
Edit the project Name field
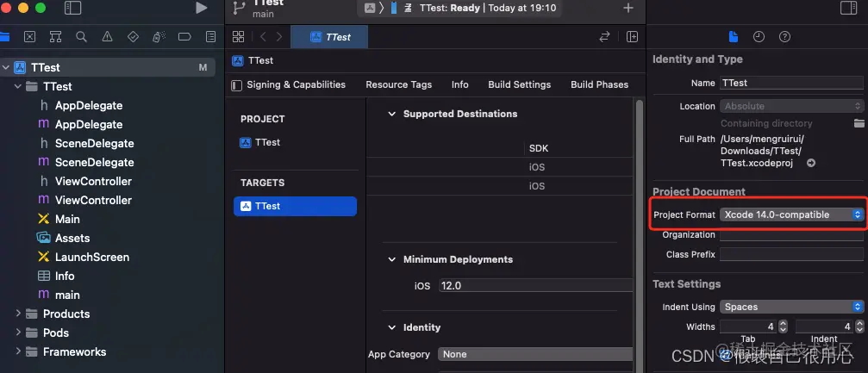[x=791, y=83]
